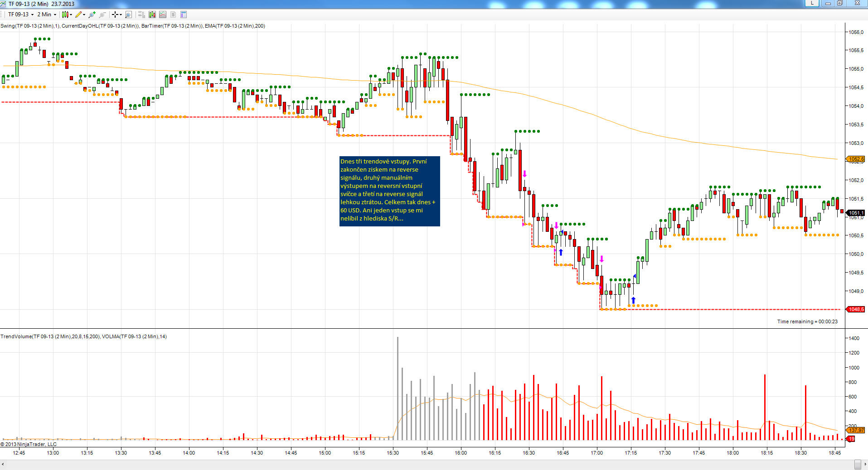The height and width of the screenshot is (470, 868).
Task: Click the 18:45 time axis label
Action: pos(835,453)
